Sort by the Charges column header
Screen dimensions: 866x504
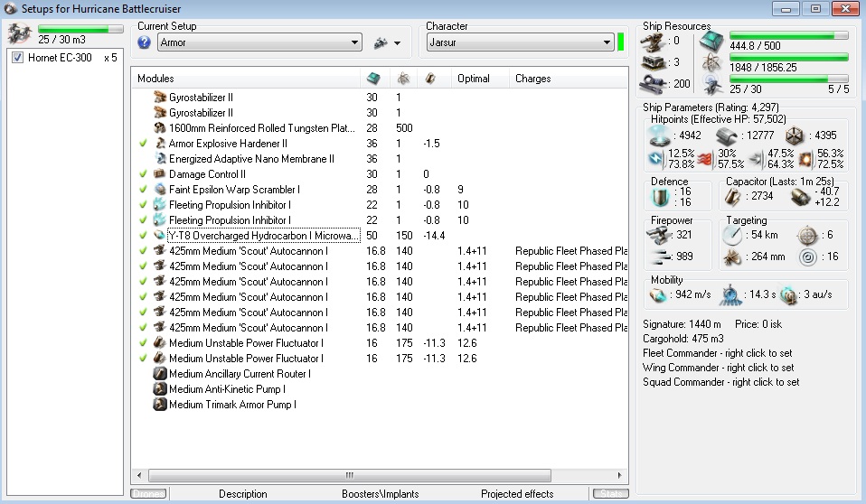pyautogui.click(x=569, y=79)
